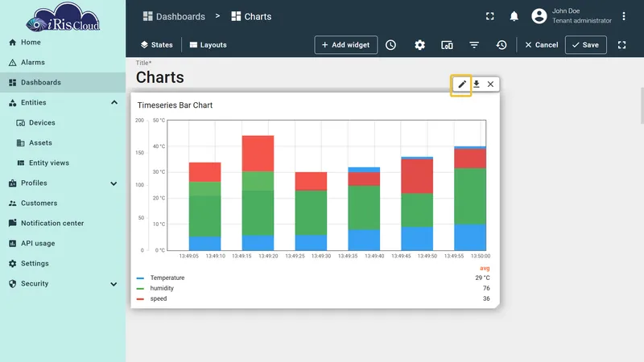Click the Devices icon in sidebar
644x362 pixels.
tap(21, 123)
